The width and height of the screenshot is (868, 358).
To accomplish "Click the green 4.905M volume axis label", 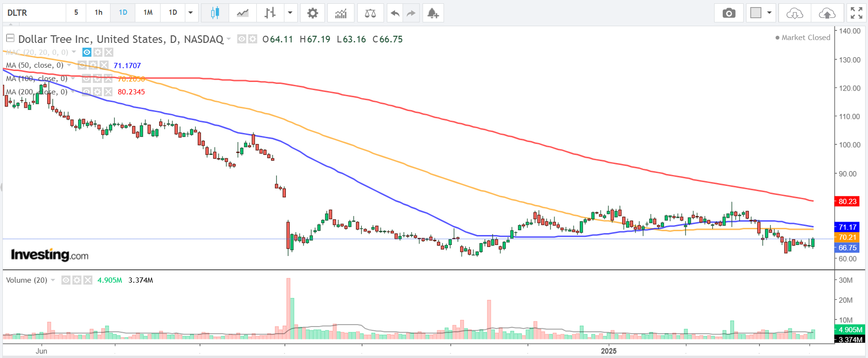I will (850, 330).
